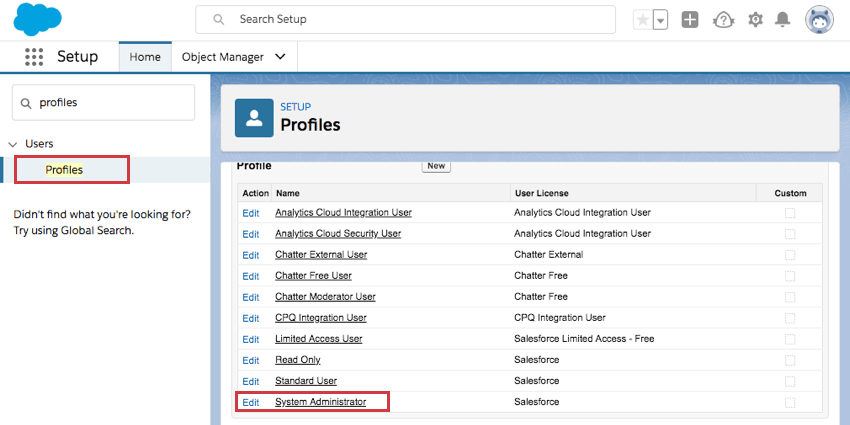Click the Salesforce cloud logo
850x425 pixels.
(38, 19)
